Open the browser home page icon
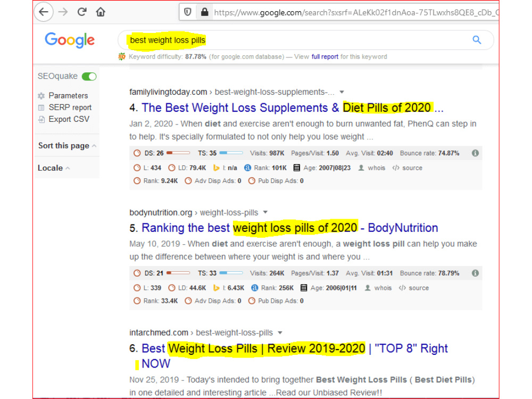Viewport: 532px width, 399px height. point(101,12)
